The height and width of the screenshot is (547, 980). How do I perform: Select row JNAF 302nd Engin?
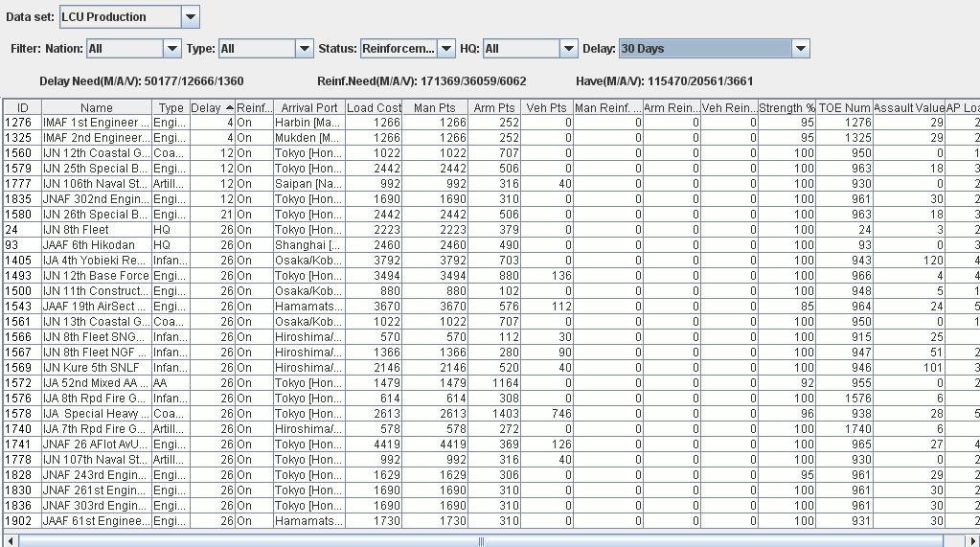coord(490,199)
